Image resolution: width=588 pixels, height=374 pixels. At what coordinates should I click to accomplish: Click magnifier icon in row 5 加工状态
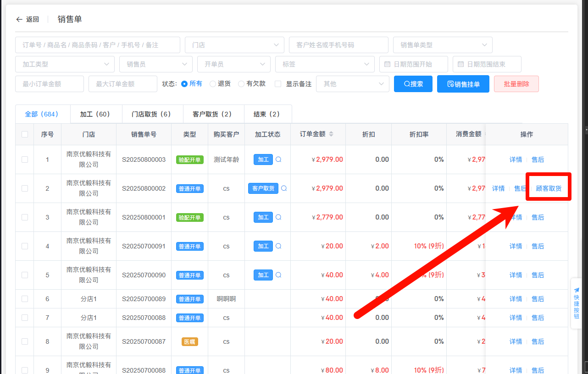[278, 275]
